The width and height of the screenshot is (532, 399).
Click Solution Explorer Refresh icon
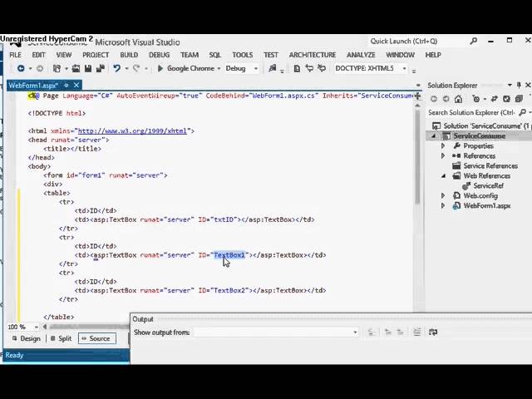(x=506, y=99)
